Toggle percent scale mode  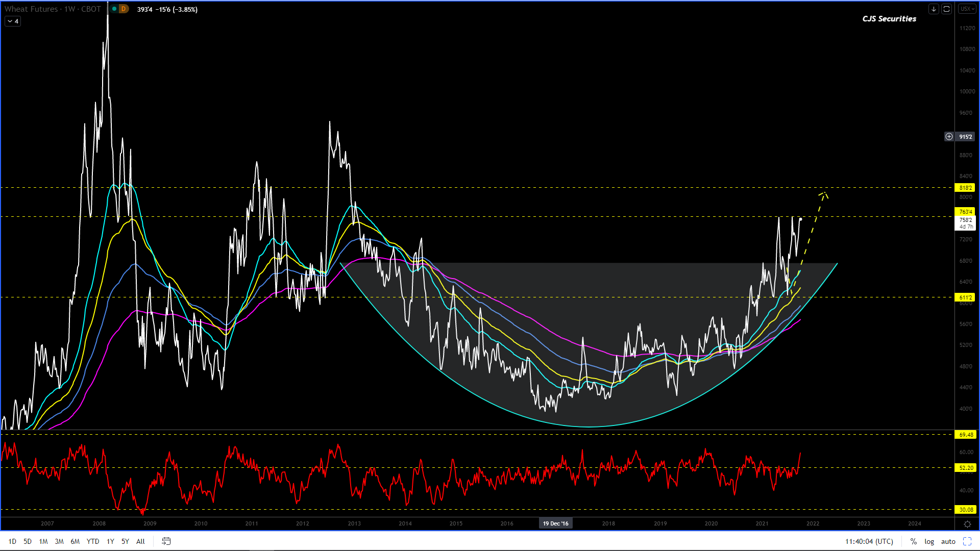[x=913, y=541]
